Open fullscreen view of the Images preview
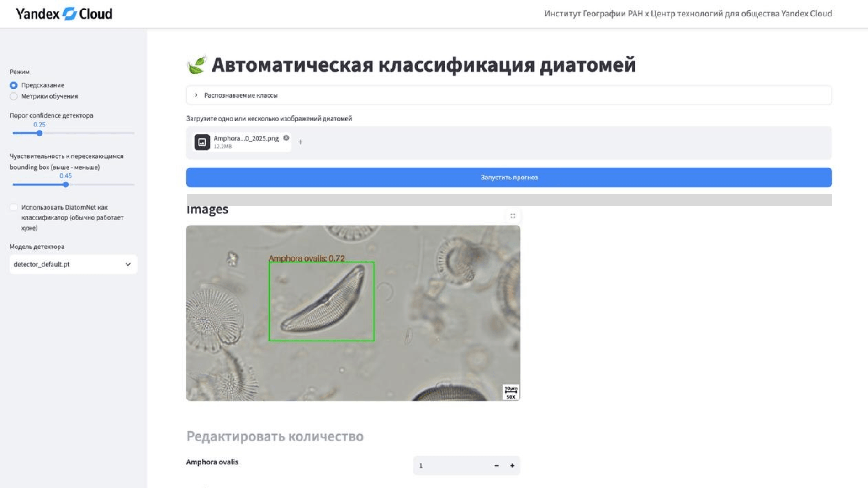The width and height of the screenshot is (868, 488). coord(513,216)
